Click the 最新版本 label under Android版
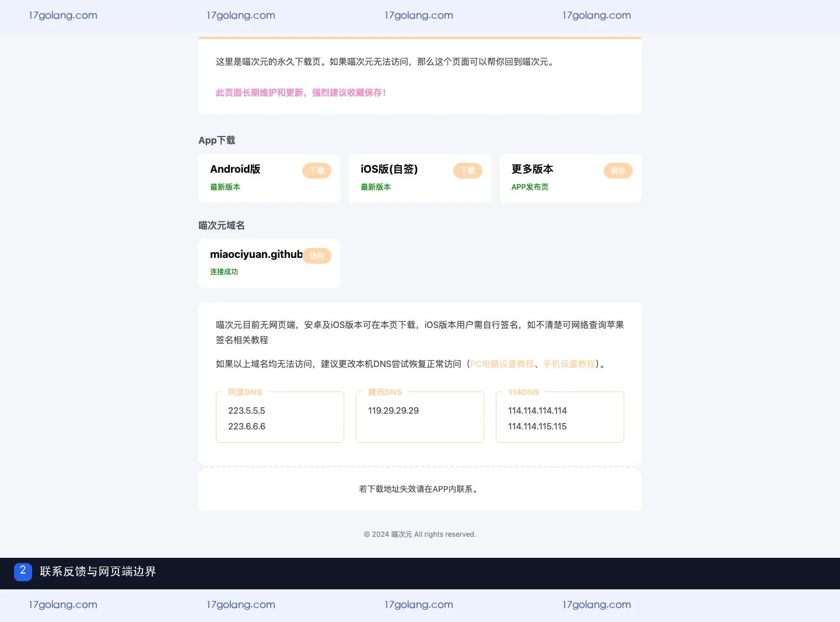The height and width of the screenshot is (622, 840). pos(225,187)
